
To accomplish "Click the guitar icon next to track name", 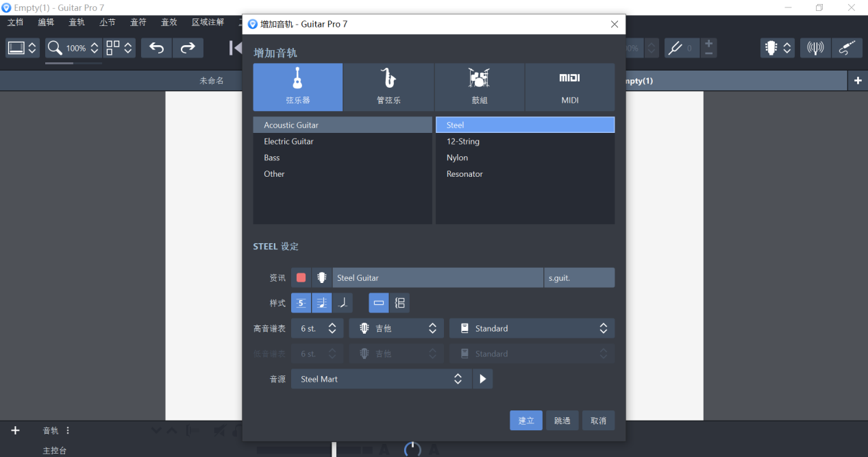I will (x=321, y=277).
